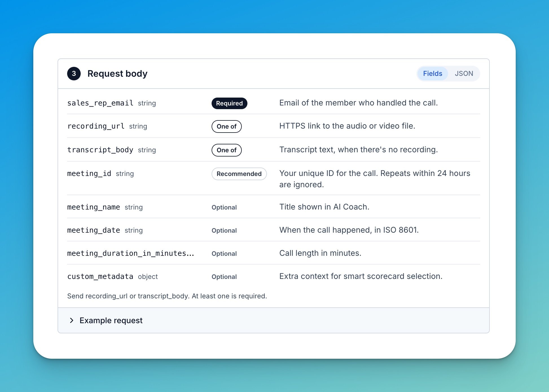This screenshot has width=549, height=392.
Task: Click the One of badge for recording_url
Action: tap(227, 126)
